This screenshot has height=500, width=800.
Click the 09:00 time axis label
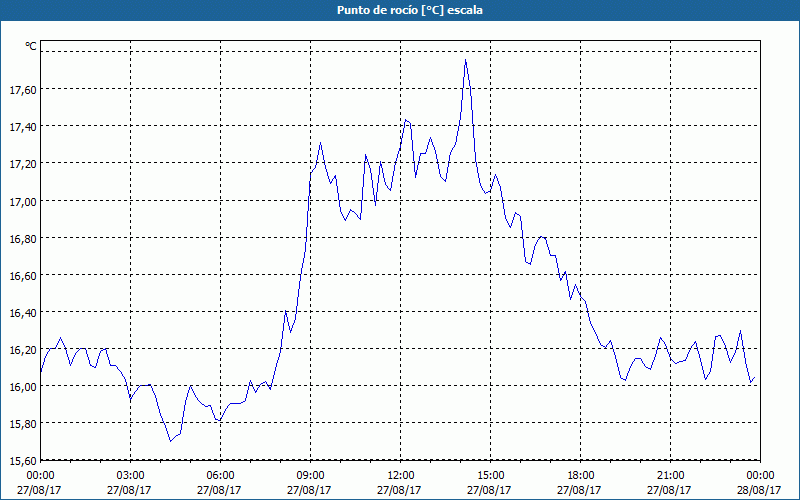(311, 476)
